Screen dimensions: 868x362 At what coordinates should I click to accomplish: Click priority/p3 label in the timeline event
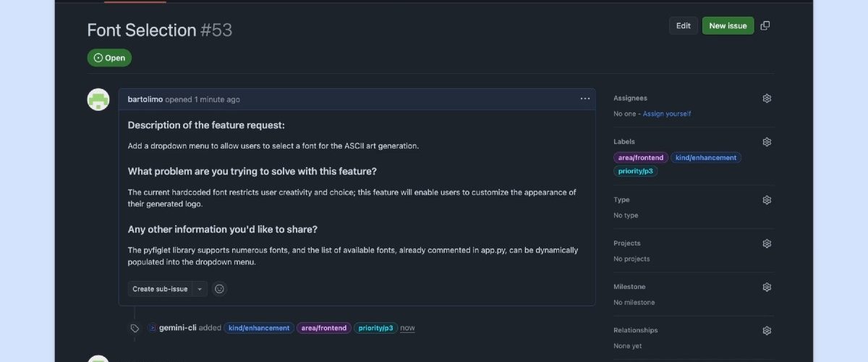375,328
